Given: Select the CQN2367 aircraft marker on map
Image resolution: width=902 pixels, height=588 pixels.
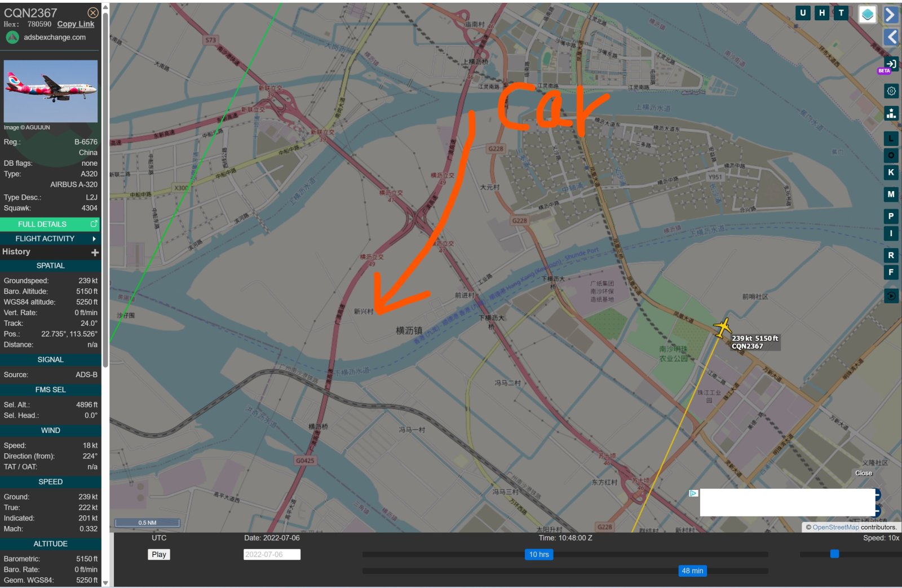Looking at the screenshot, I should coord(722,328).
